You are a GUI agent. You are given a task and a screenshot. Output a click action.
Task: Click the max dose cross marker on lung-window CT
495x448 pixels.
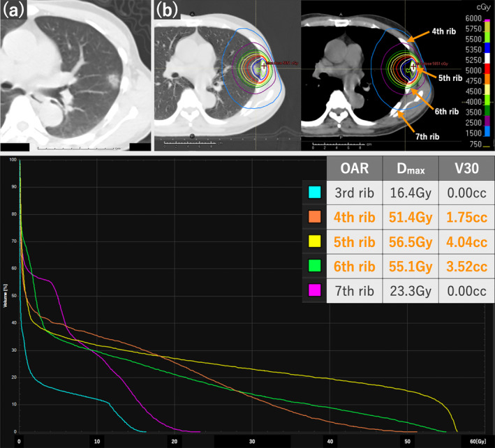pyautogui.click(x=264, y=66)
